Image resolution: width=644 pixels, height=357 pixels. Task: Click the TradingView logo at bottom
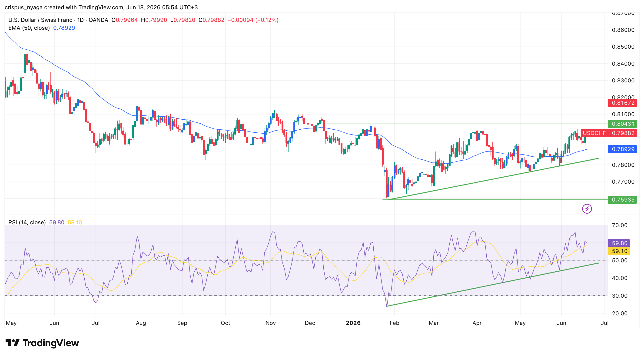click(42, 343)
